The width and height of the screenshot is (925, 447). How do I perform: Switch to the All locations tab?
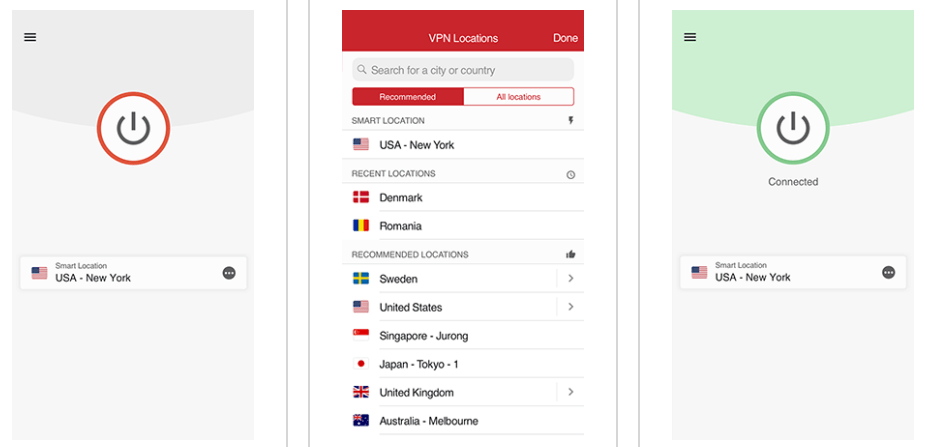(x=519, y=97)
